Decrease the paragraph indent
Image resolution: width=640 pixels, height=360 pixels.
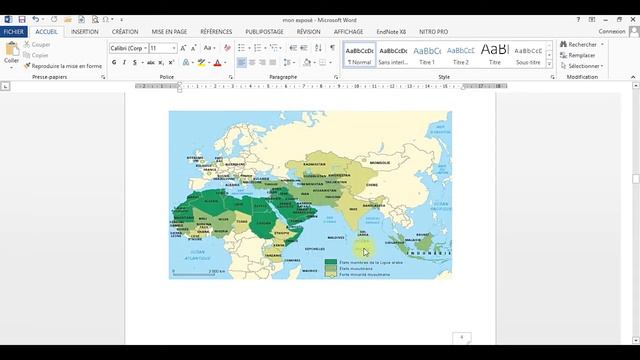pyautogui.click(x=293, y=48)
